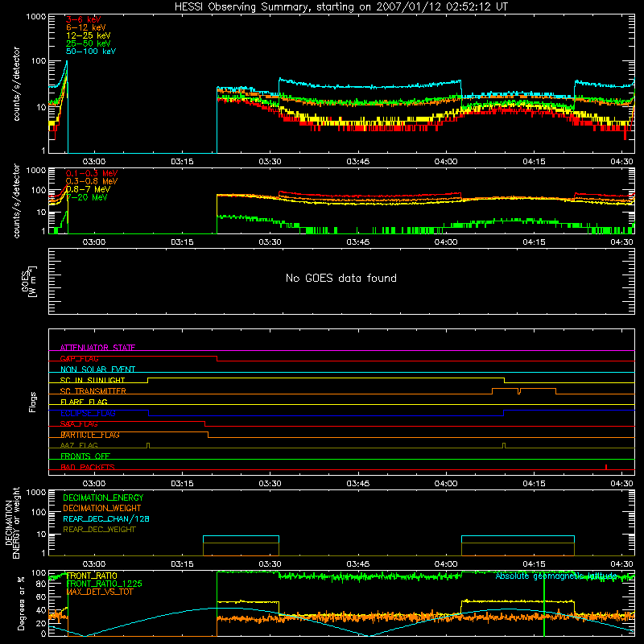The height and width of the screenshot is (644, 644).
Task: Click the cyan 50-100 keV spike at plot start
Action: coord(65,74)
